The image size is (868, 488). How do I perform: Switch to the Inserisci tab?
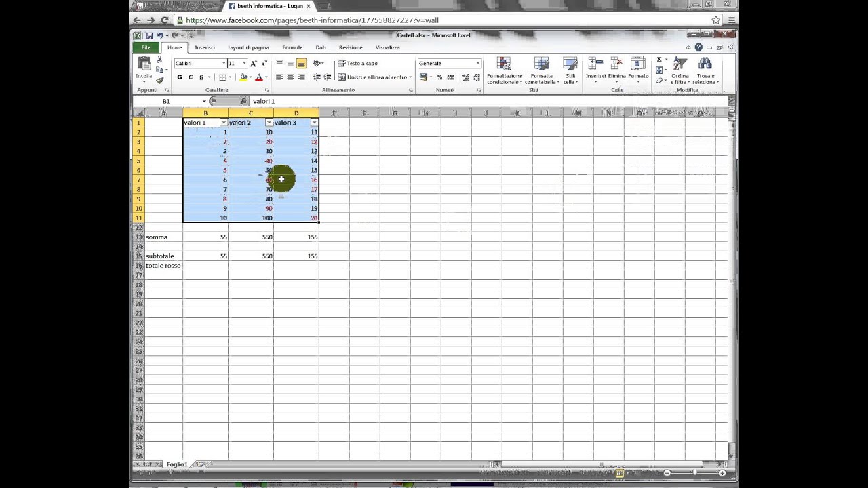coord(205,47)
